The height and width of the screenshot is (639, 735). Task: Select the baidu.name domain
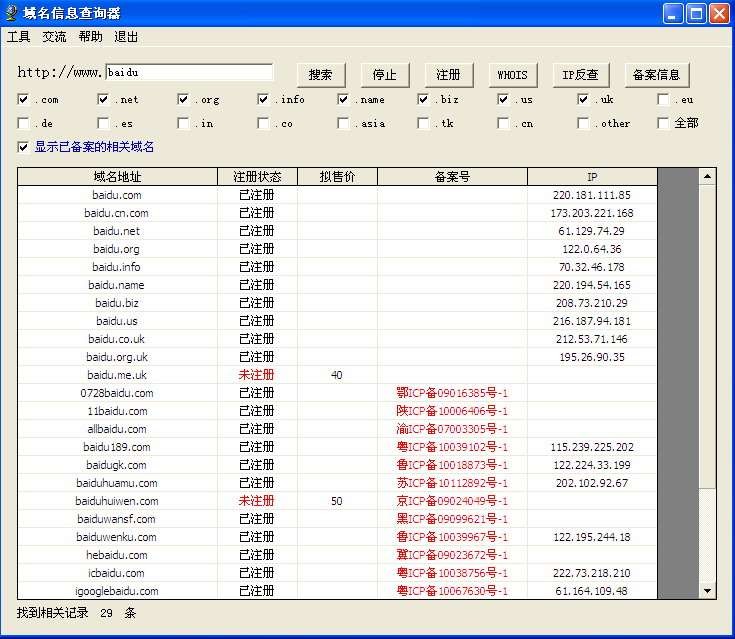tap(116, 285)
